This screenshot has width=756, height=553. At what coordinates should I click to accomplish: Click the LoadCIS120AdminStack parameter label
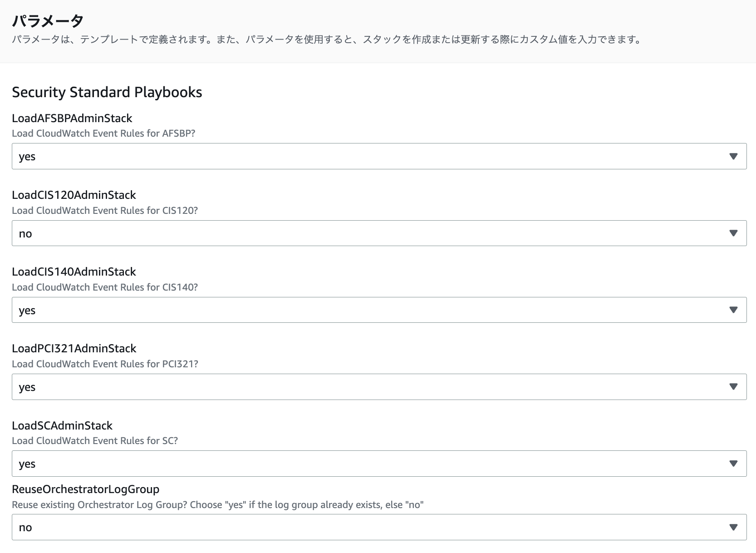pos(74,195)
